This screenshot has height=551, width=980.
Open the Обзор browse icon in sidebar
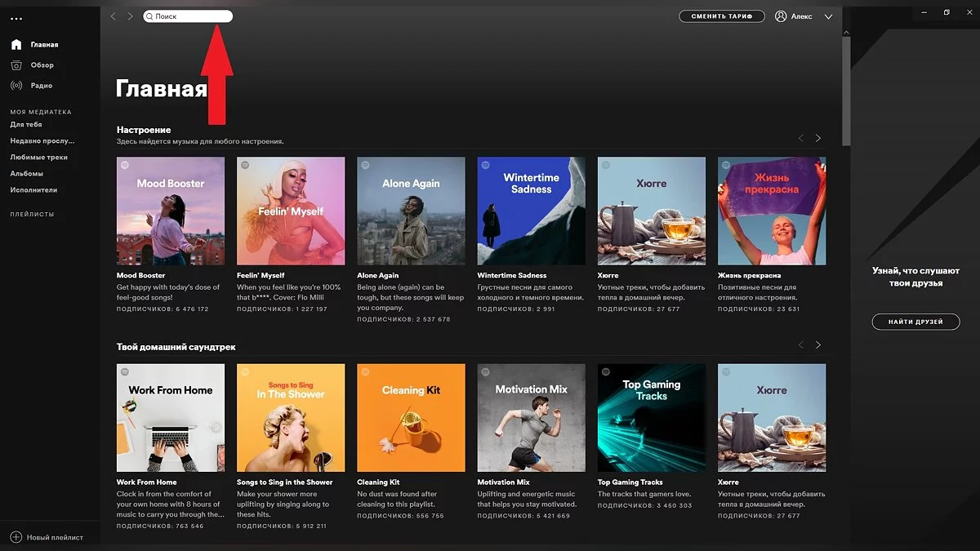pyautogui.click(x=16, y=65)
